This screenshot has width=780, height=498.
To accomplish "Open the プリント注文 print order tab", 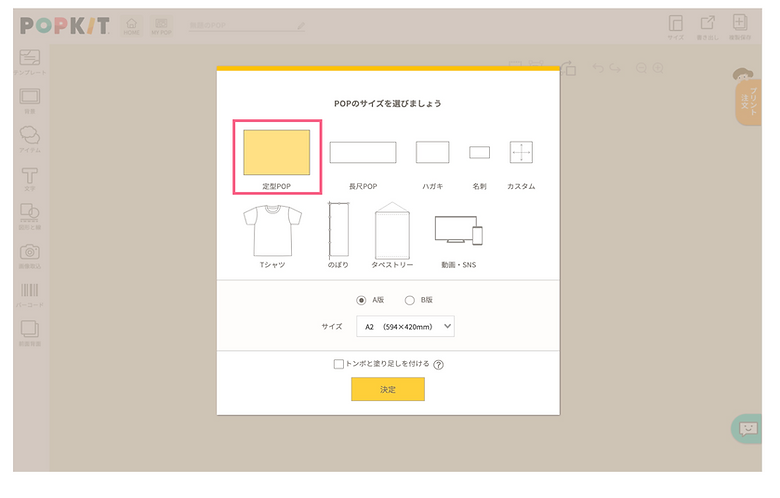I will coord(748,101).
